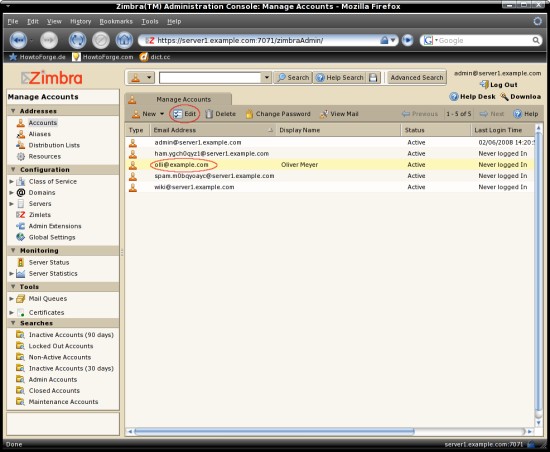The image size is (550, 452).
Task: Expand the Domains tree node
Action: [x=12, y=193]
